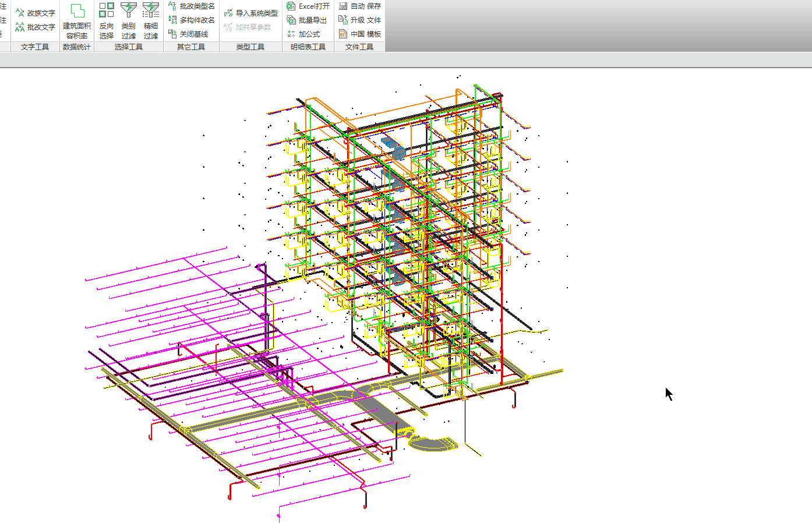Click the 改族文字 tool

36,13
